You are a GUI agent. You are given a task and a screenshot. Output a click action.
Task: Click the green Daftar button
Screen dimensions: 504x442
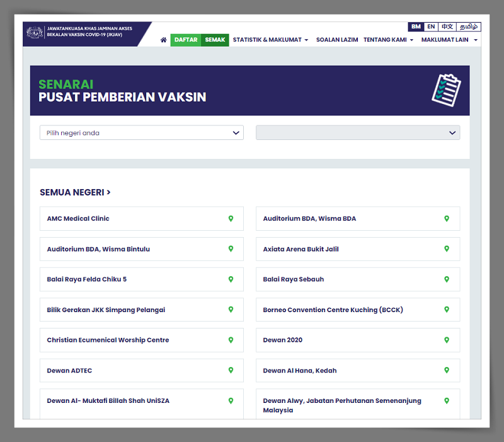[186, 40]
